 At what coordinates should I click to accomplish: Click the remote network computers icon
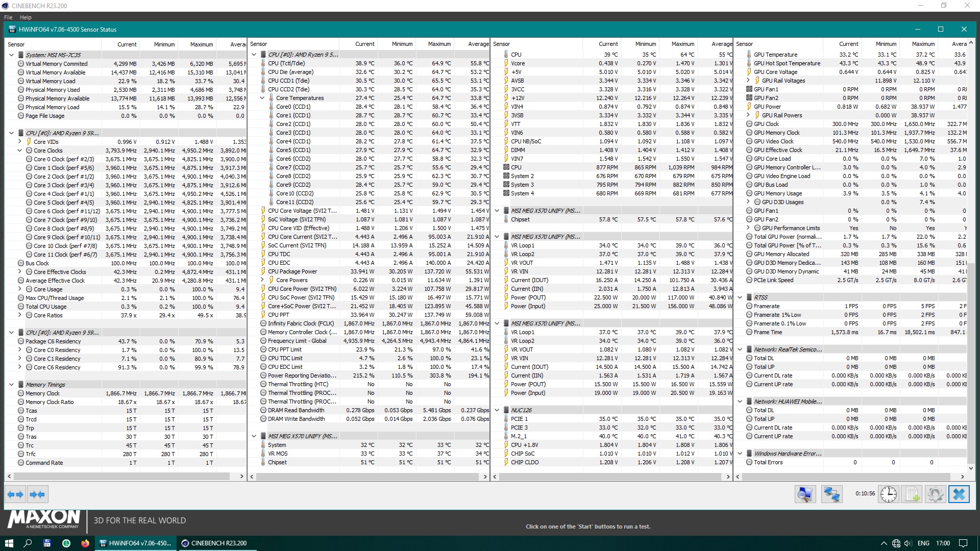pos(831,494)
